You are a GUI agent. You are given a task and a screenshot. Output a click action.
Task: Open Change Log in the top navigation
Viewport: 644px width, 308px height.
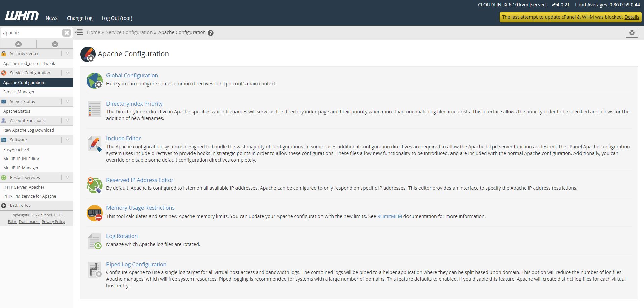point(80,18)
